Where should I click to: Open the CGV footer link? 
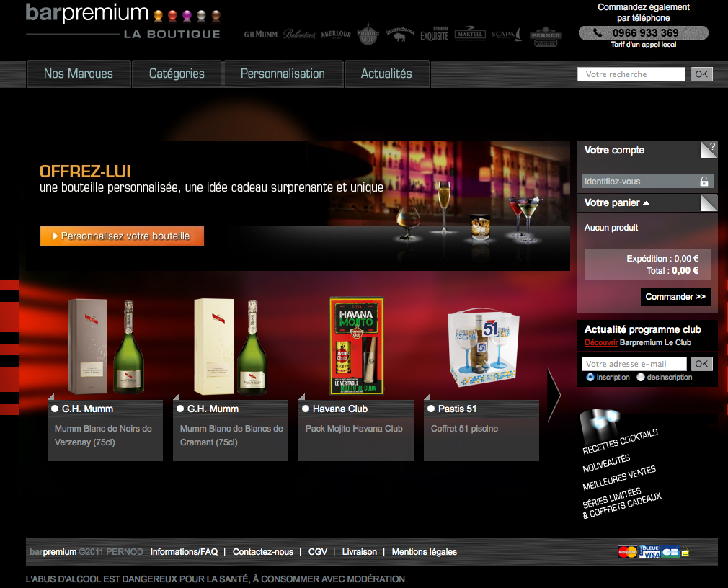(x=318, y=552)
